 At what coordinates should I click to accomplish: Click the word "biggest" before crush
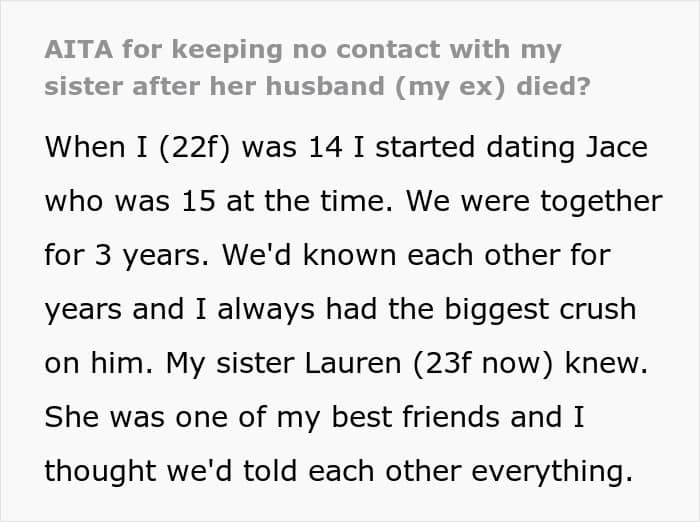point(496,311)
